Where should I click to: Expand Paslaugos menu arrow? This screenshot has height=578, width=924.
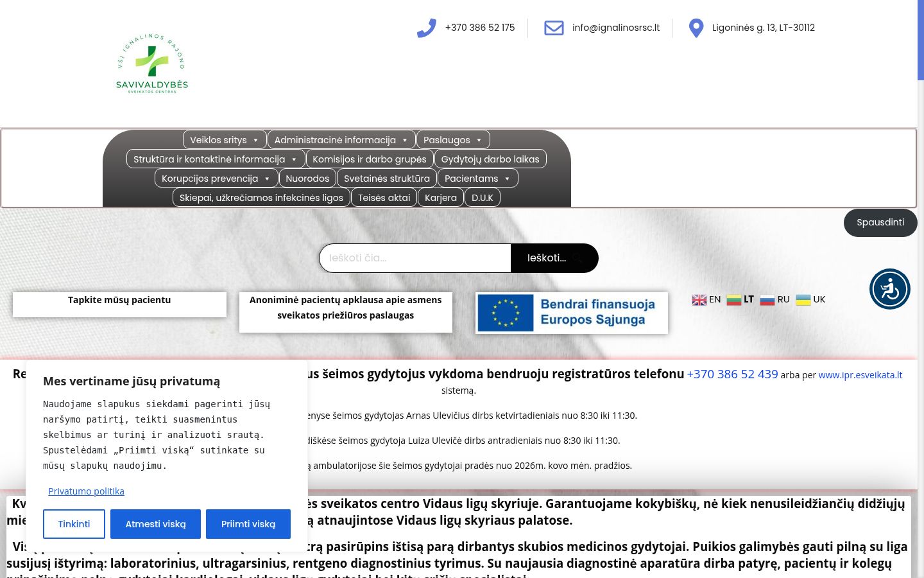click(479, 140)
